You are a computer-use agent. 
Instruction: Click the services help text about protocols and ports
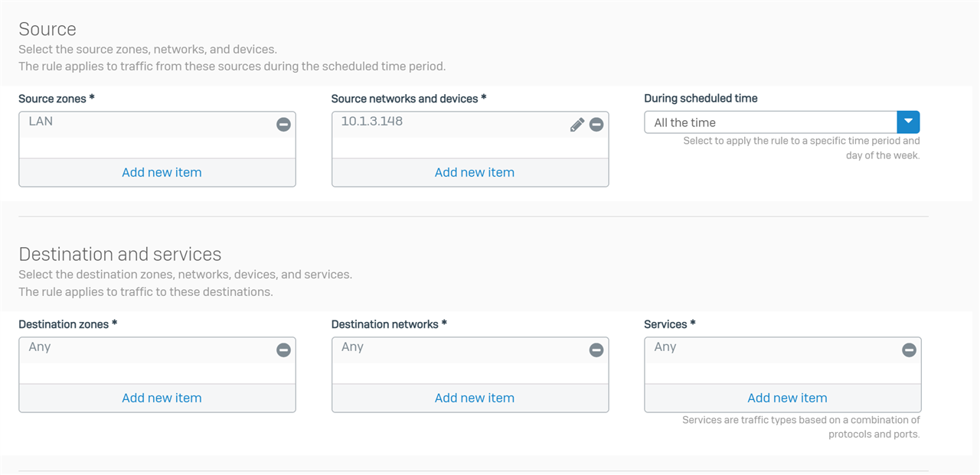(x=801, y=427)
